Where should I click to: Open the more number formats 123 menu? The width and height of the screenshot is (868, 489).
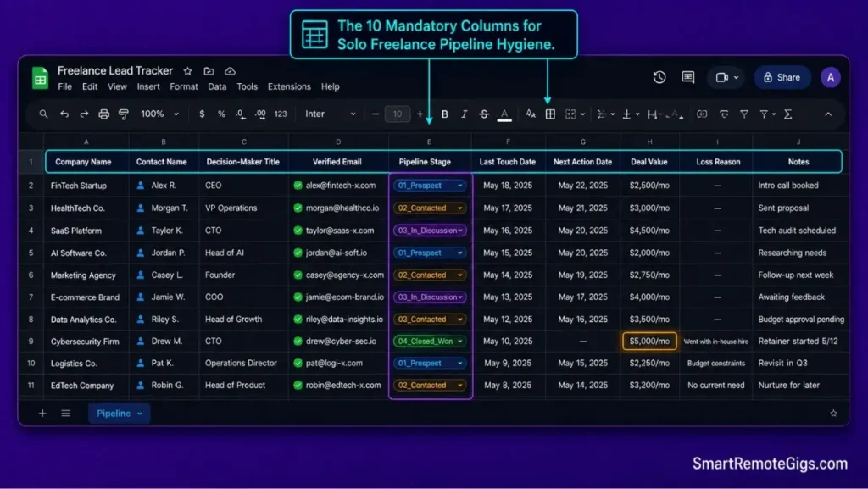tap(281, 114)
